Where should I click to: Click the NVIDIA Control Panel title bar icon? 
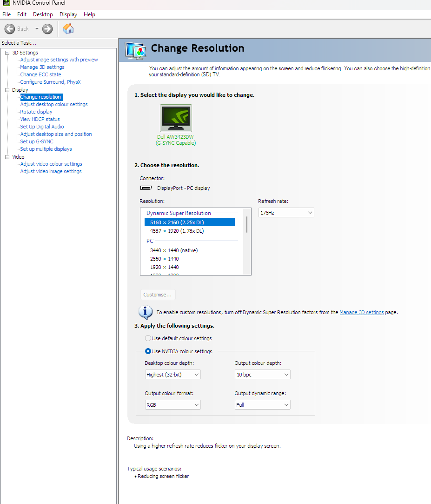point(6,3)
